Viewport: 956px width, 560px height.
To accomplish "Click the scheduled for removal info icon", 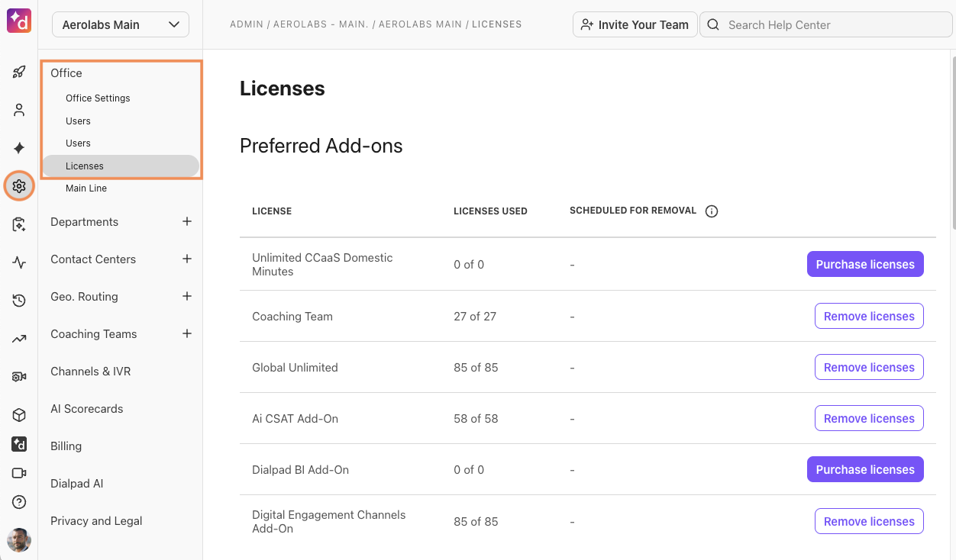I will coord(711,211).
